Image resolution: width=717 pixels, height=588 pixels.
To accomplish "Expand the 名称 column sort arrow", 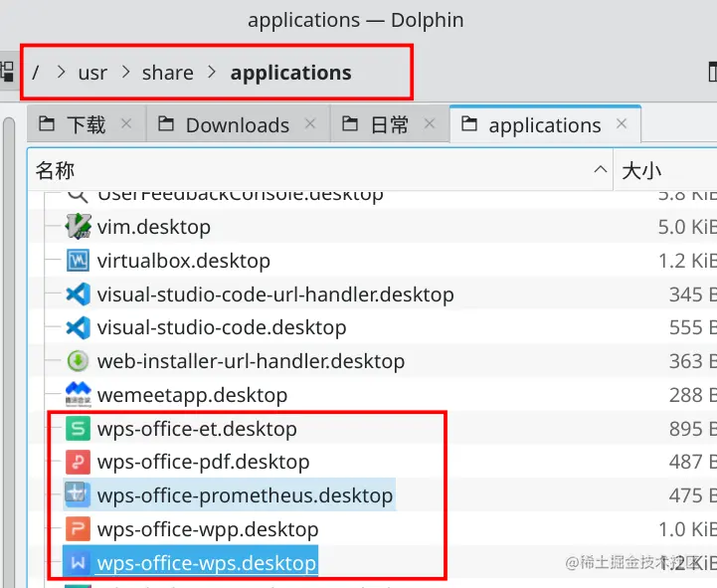I will pos(601,170).
